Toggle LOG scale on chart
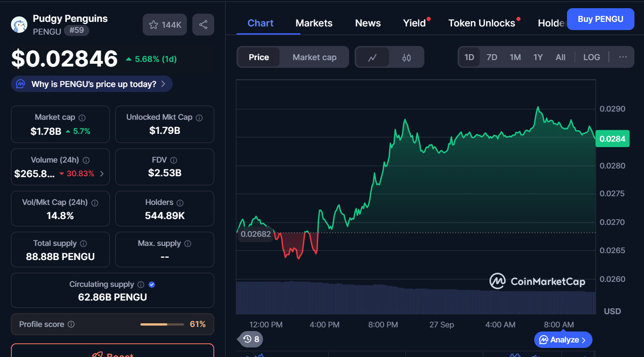The width and height of the screenshot is (644, 357). coord(592,57)
